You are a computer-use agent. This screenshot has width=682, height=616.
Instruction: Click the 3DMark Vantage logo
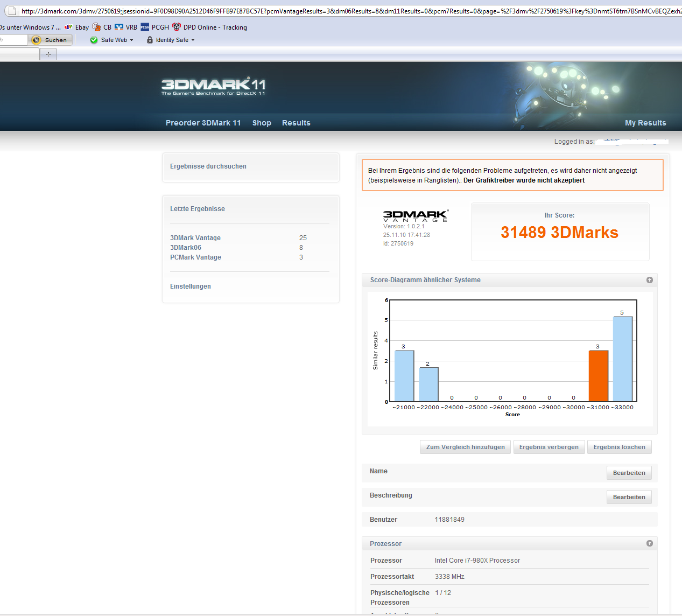[416, 215]
